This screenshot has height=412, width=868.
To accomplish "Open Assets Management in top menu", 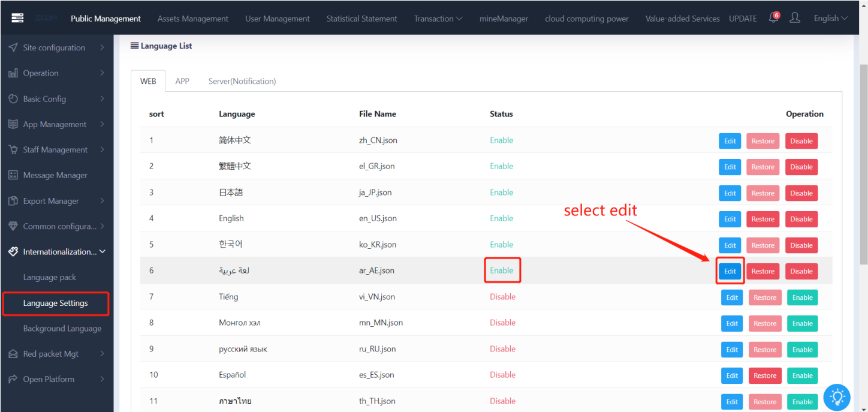I will click(193, 19).
